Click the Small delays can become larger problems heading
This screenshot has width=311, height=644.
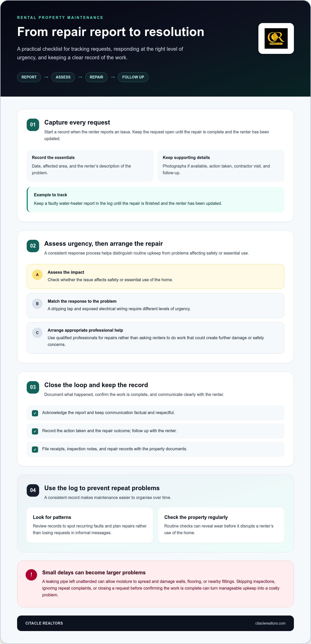94,573
